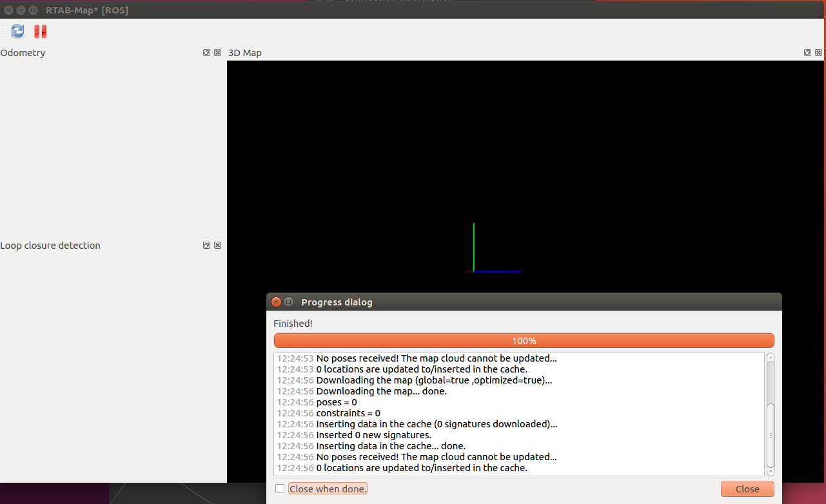Click the log scrollbar down arrow
826x504 pixels.
771,470
